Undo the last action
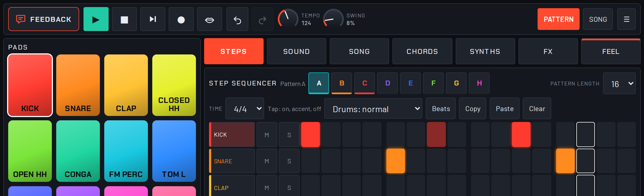The image size is (644, 196). (237, 19)
